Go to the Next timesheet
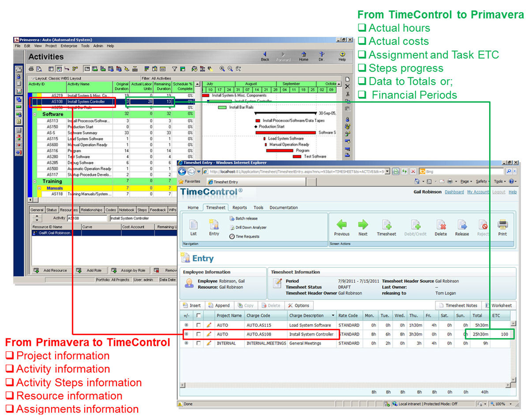 click(363, 228)
